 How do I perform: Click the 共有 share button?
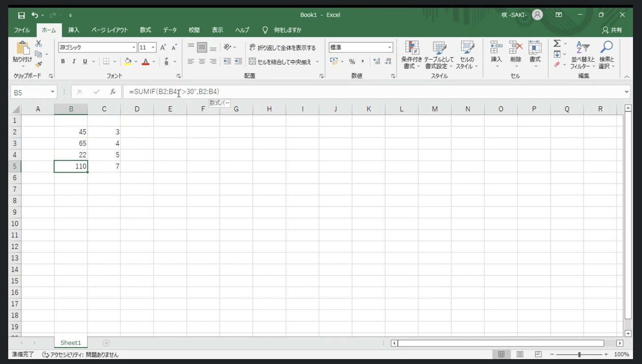click(612, 30)
